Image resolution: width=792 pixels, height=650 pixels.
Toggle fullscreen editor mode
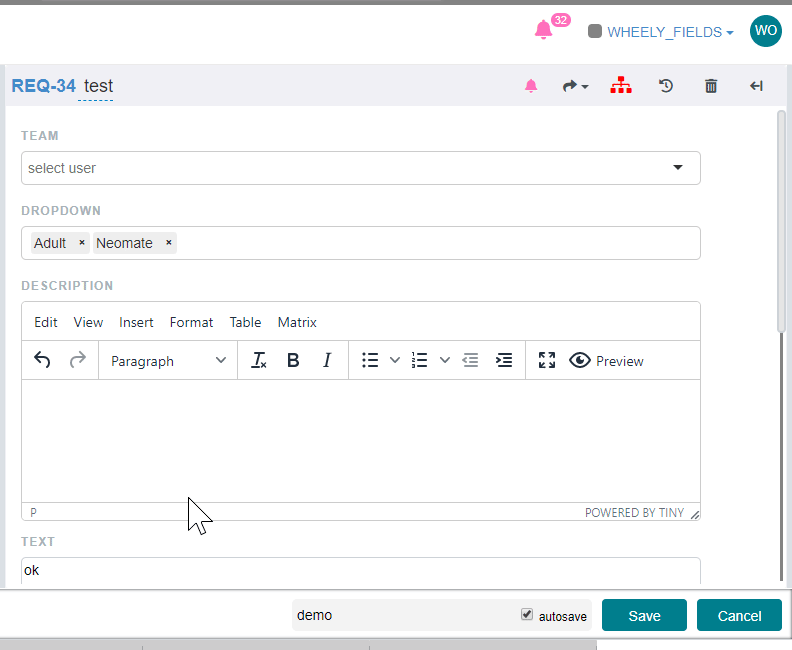547,360
